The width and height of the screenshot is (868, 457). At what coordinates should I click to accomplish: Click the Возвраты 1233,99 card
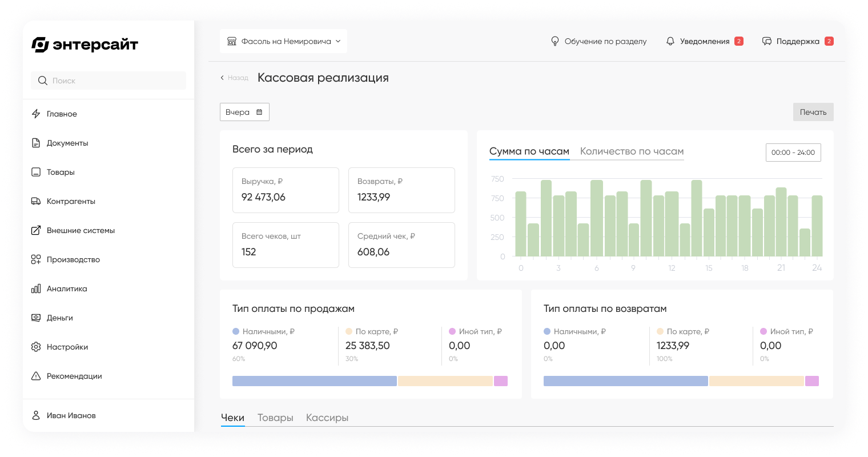[x=401, y=190]
